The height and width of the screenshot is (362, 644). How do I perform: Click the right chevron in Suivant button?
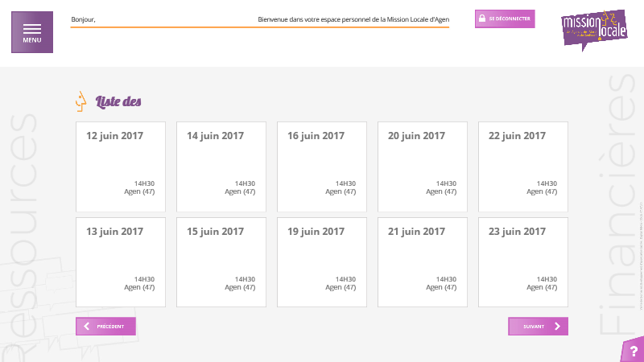click(x=557, y=327)
